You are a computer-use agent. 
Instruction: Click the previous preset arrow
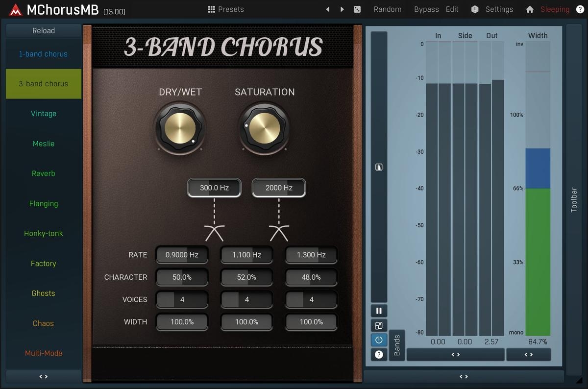[328, 9]
